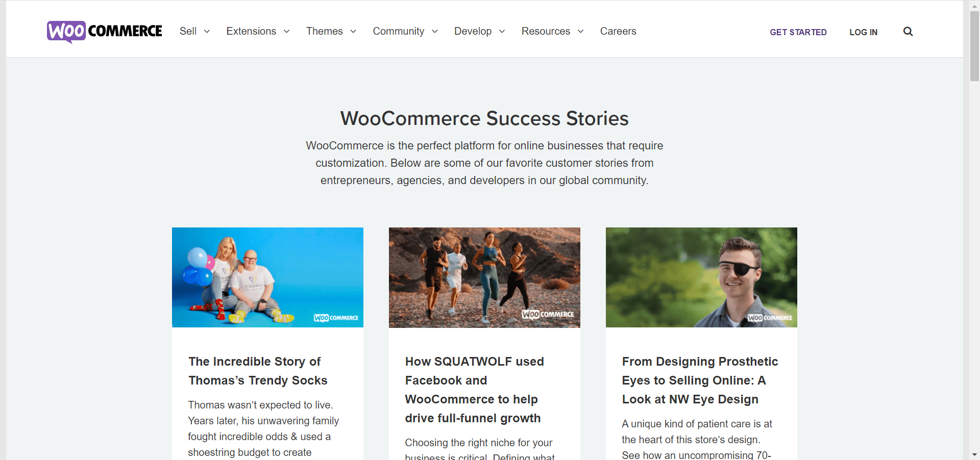Expand the Community menu chevron

point(435,31)
